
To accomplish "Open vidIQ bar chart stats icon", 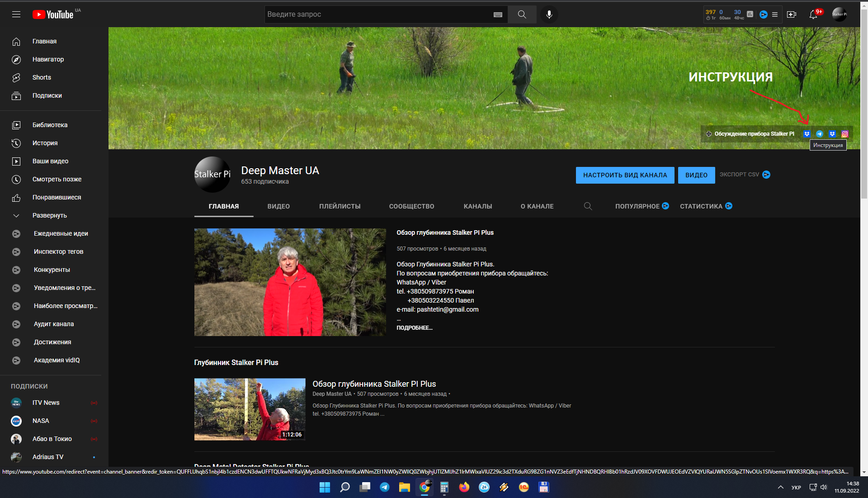I will click(750, 14).
